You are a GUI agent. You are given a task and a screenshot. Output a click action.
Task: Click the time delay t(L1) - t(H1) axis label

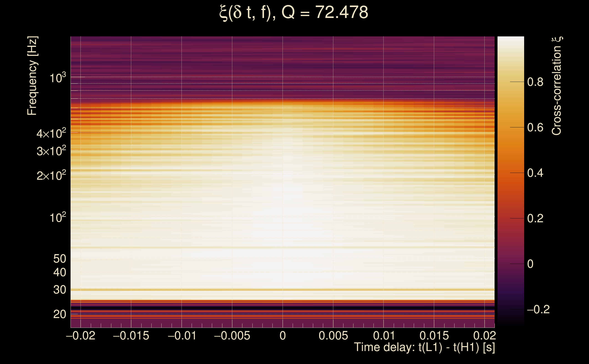click(x=424, y=347)
